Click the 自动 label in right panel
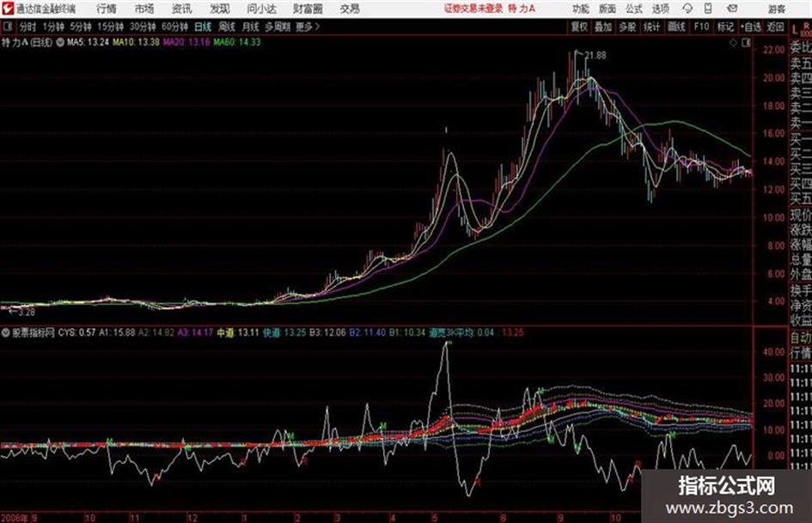Viewport: 812px width, 523px height. point(801,338)
